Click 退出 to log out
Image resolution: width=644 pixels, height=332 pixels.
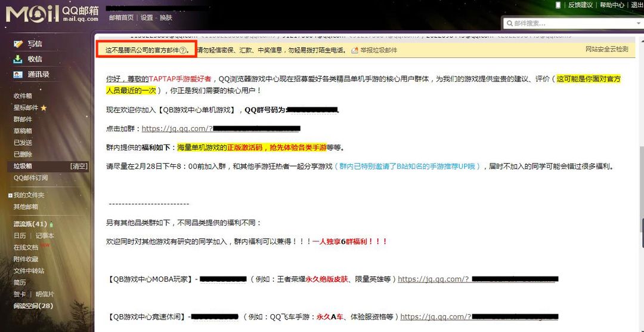(x=637, y=5)
